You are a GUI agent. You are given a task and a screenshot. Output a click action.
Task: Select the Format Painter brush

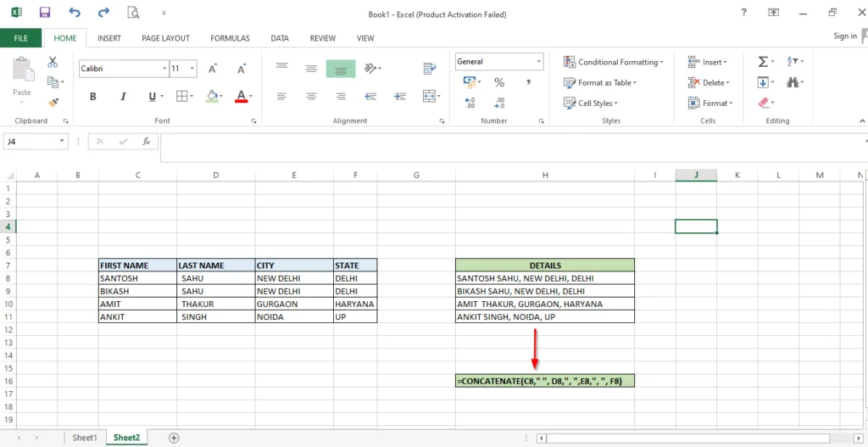coord(53,103)
